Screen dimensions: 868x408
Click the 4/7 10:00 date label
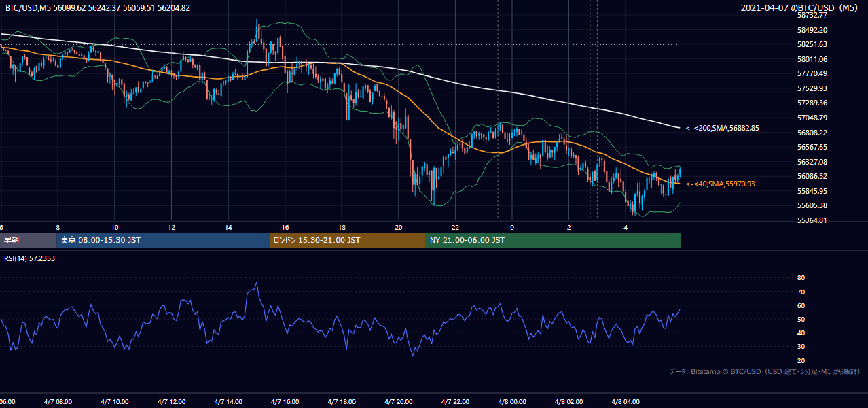114,402
